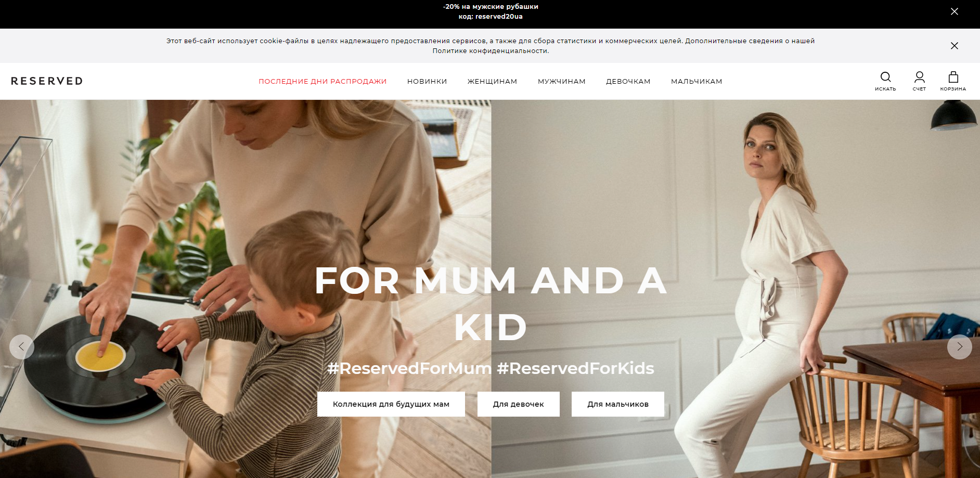Click the Для девочек button
Image resolution: width=980 pixels, height=478 pixels.
click(x=519, y=404)
